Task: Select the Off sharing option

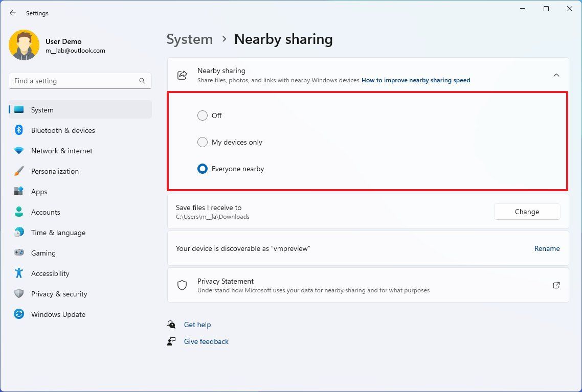Action: click(203, 116)
